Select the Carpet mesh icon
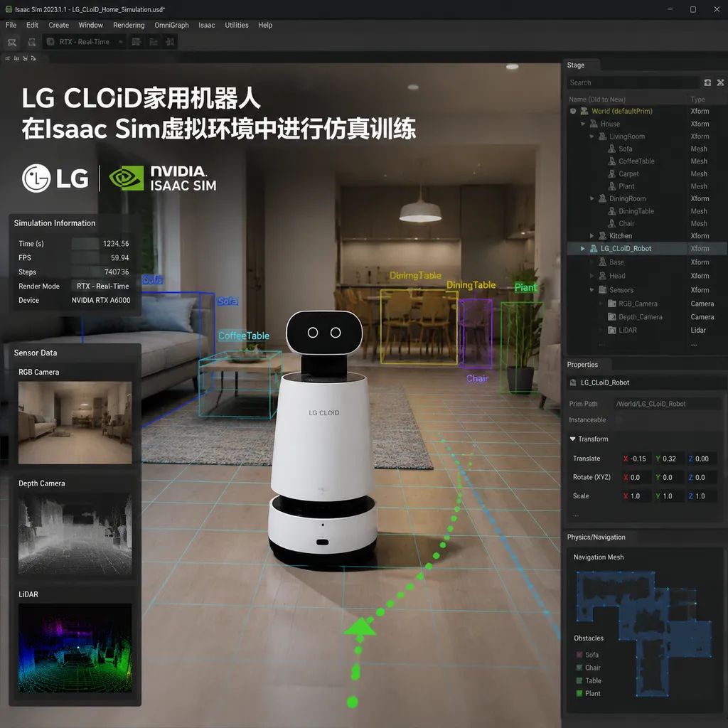 (612, 173)
